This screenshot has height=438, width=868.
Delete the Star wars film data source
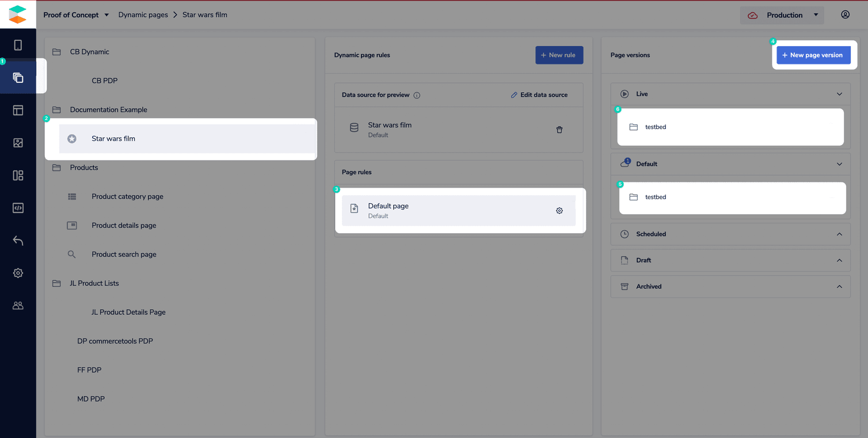pos(559,130)
